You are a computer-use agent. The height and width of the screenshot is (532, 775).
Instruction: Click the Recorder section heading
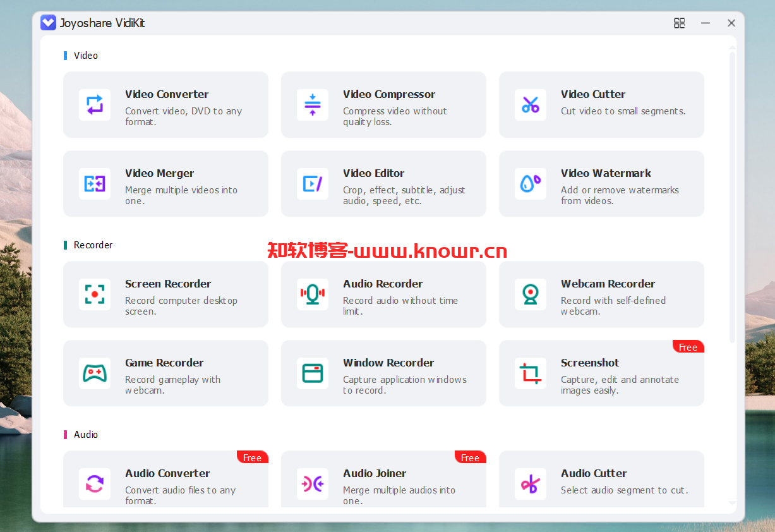click(93, 245)
